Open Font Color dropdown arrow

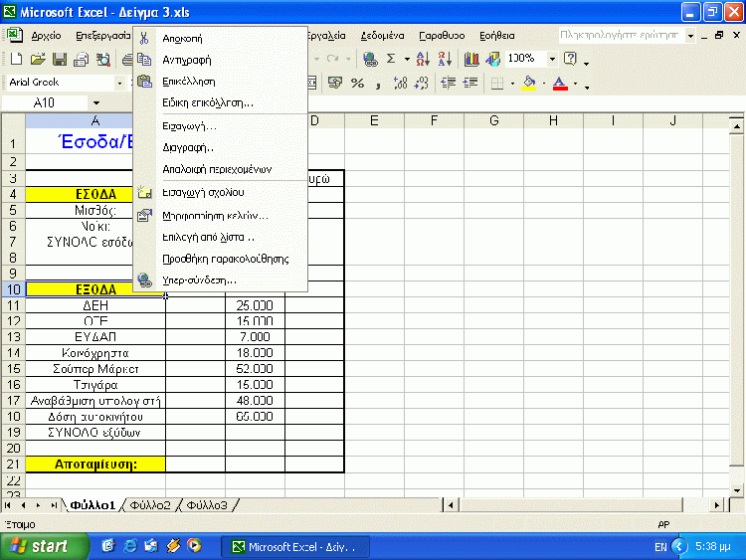pyautogui.click(x=575, y=84)
